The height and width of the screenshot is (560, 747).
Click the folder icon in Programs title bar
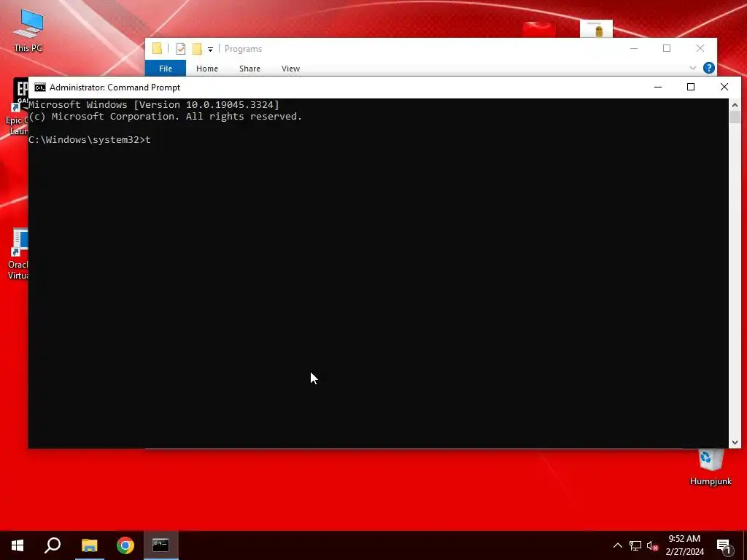tap(157, 49)
